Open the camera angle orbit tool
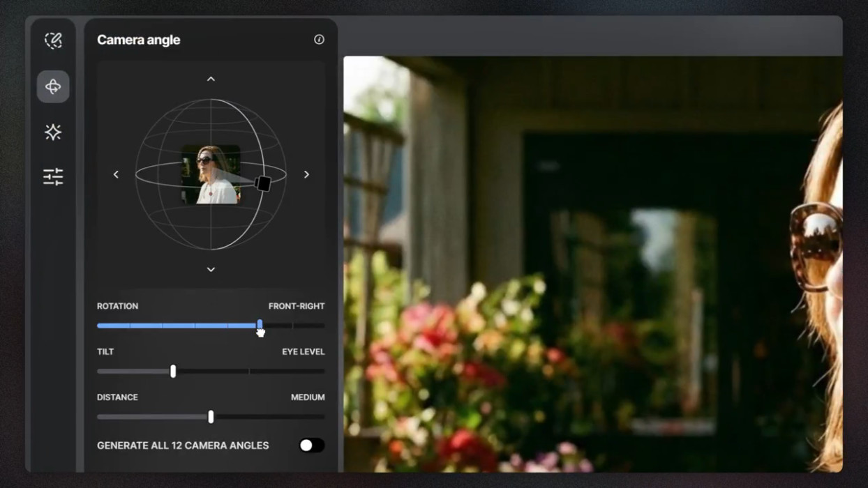This screenshot has height=488, width=868. click(x=53, y=86)
